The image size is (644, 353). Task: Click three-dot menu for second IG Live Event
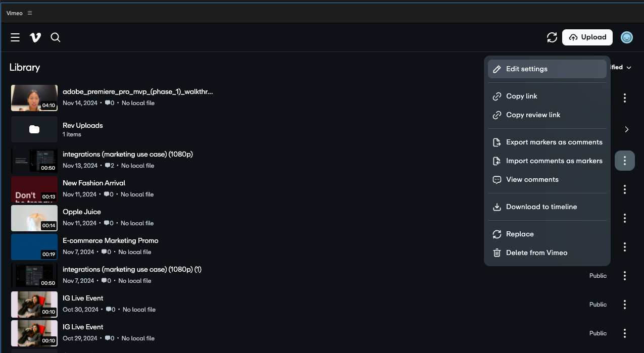point(625,333)
